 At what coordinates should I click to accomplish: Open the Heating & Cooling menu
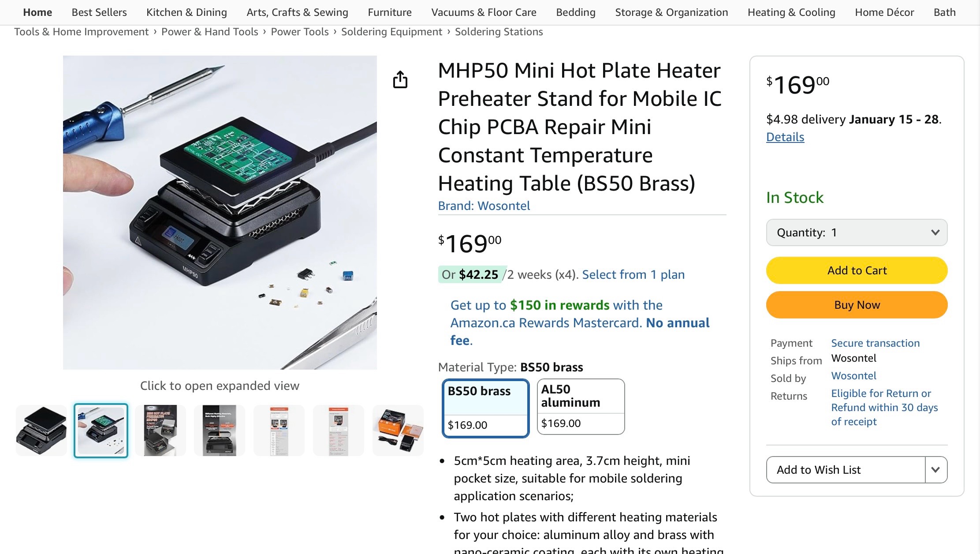791,12
